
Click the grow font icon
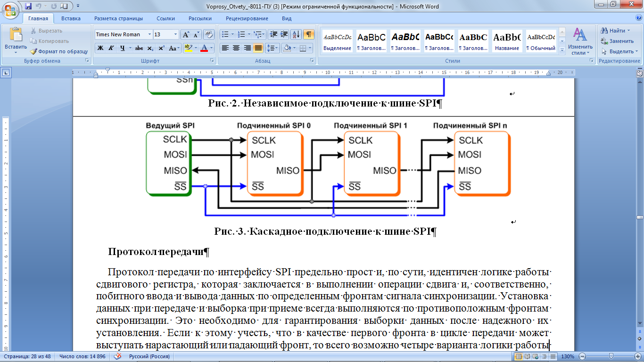tap(186, 34)
